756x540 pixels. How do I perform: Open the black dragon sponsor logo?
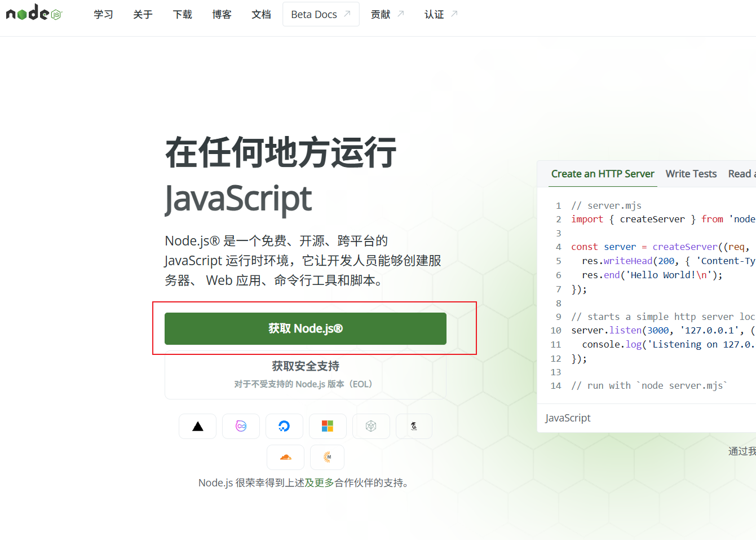tap(414, 426)
